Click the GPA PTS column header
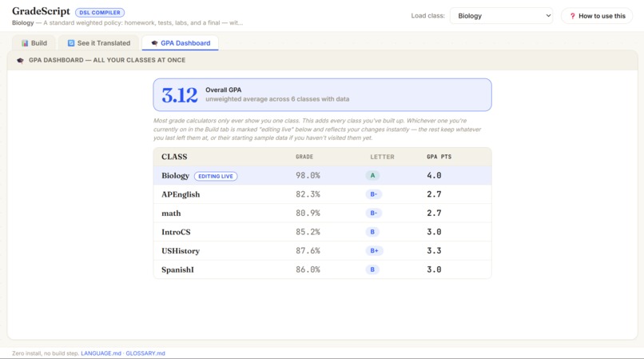Screen dimensions: 644x359 [439, 157]
